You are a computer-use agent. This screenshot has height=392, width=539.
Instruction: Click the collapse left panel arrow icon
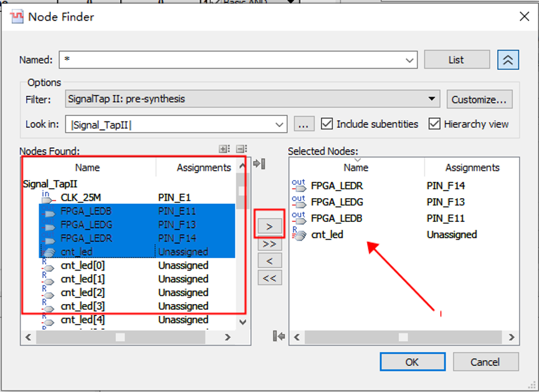click(x=260, y=164)
